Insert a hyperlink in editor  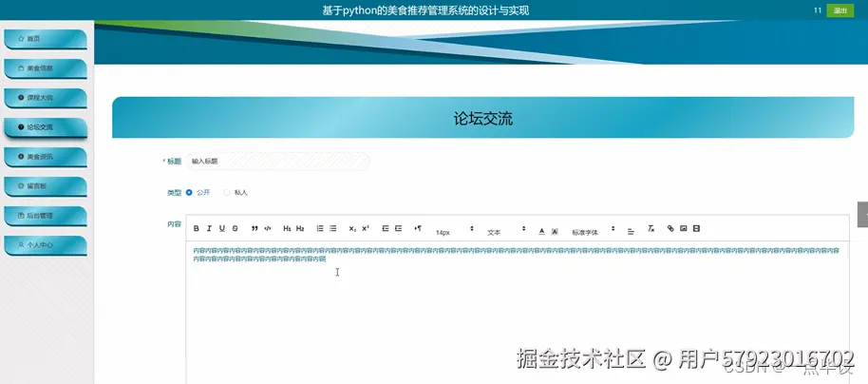click(x=670, y=228)
